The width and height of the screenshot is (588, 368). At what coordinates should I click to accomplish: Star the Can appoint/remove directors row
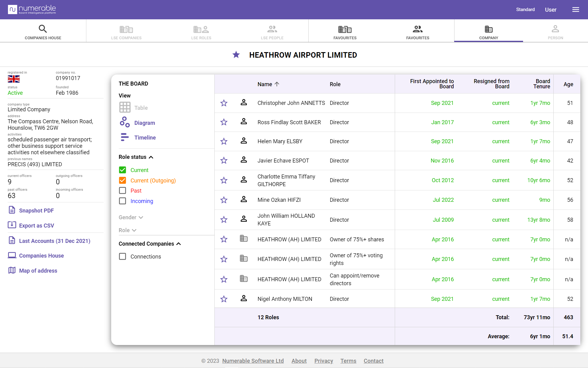click(x=224, y=279)
